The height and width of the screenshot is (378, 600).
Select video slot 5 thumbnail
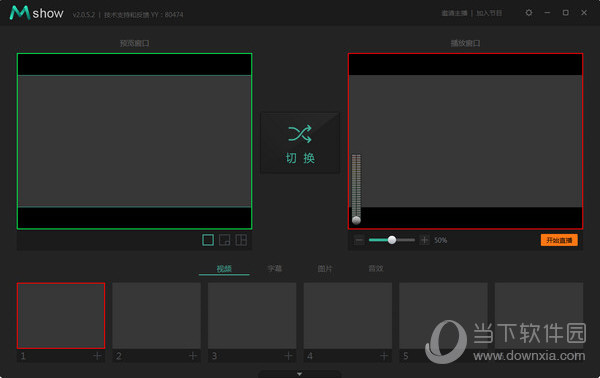[443, 316]
